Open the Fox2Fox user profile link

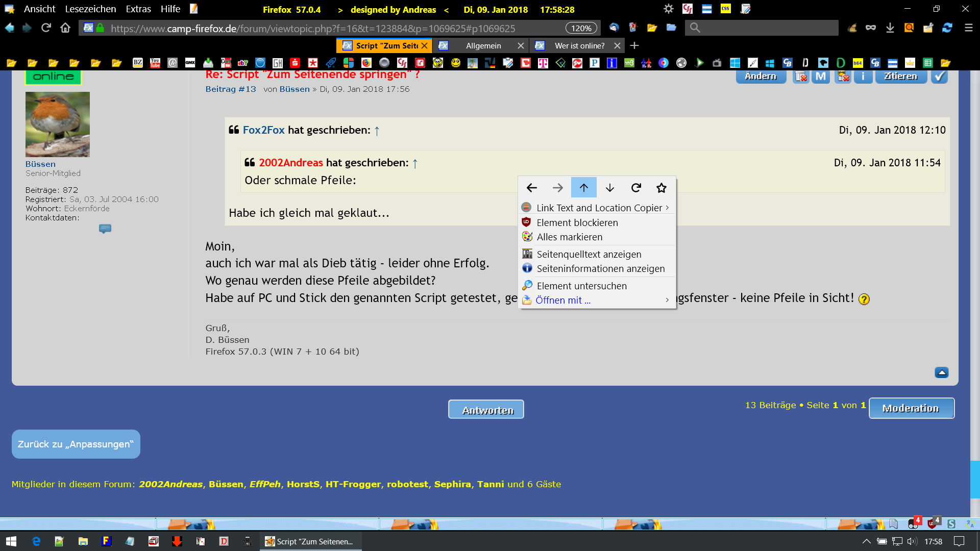click(x=263, y=130)
